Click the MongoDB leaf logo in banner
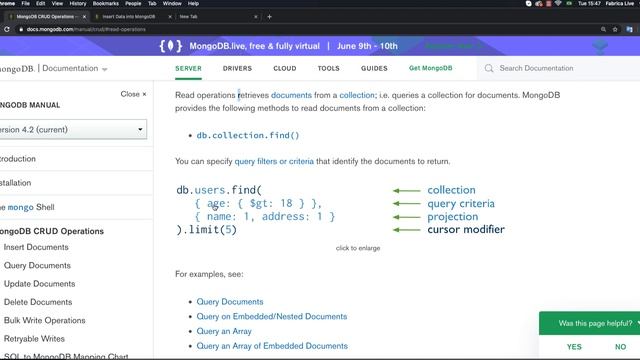 click(x=171, y=46)
